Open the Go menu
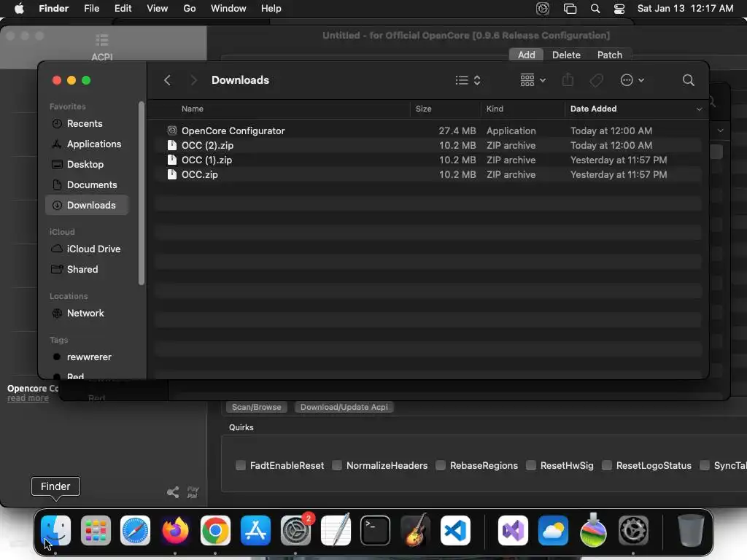The height and width of the screenshot is (560, 747). click(190, 9)
